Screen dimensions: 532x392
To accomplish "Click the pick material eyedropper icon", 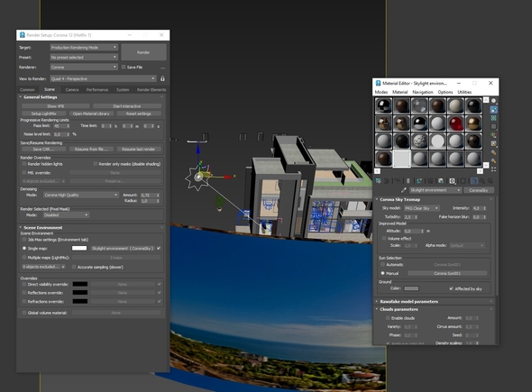I will pyautogui.click(x=404, y=190).
